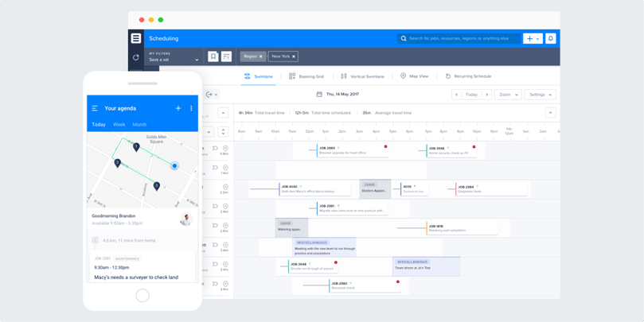Open the JOB-1818 Retaining wall completion card

[x=462, y=228]
